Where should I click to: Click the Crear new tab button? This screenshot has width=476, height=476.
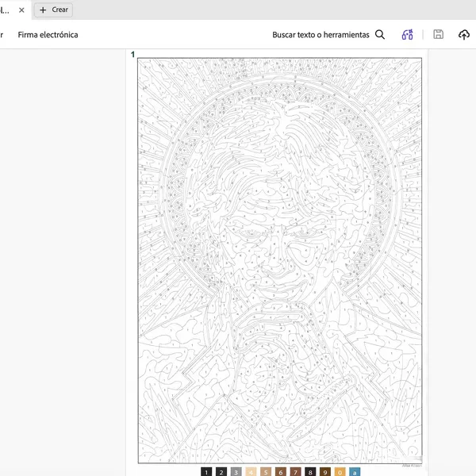coord(53,10)
